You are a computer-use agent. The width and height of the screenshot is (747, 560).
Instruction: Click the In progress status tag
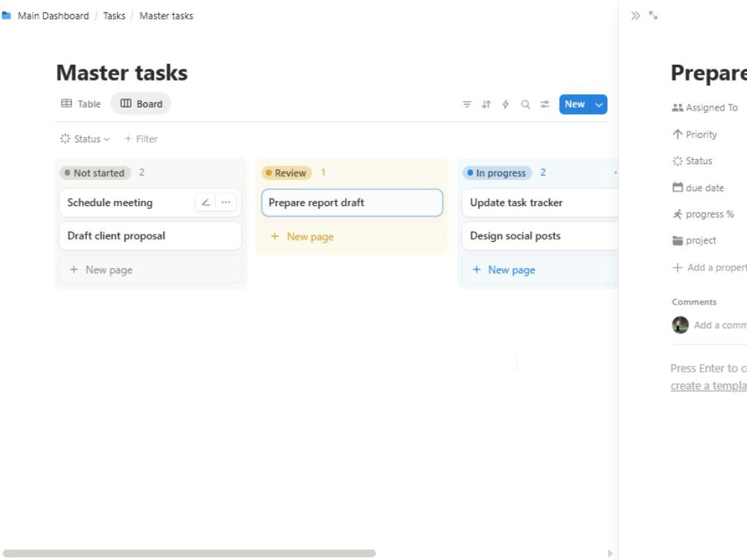point(497,173)
